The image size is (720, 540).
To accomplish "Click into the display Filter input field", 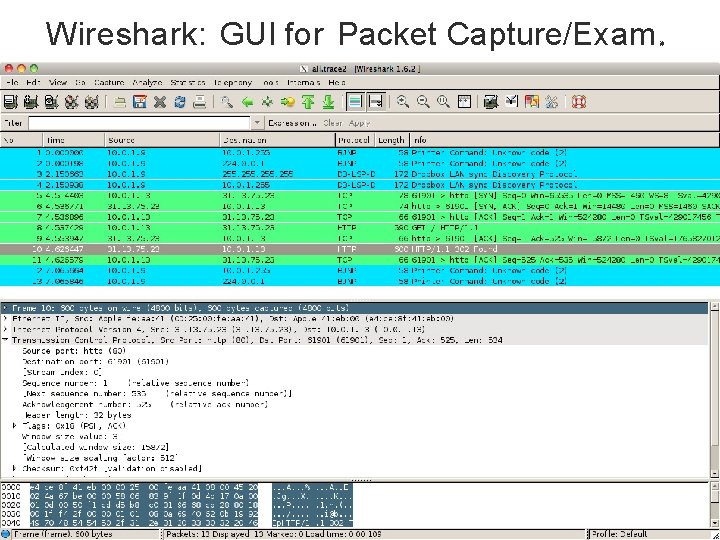I will 139,123.
